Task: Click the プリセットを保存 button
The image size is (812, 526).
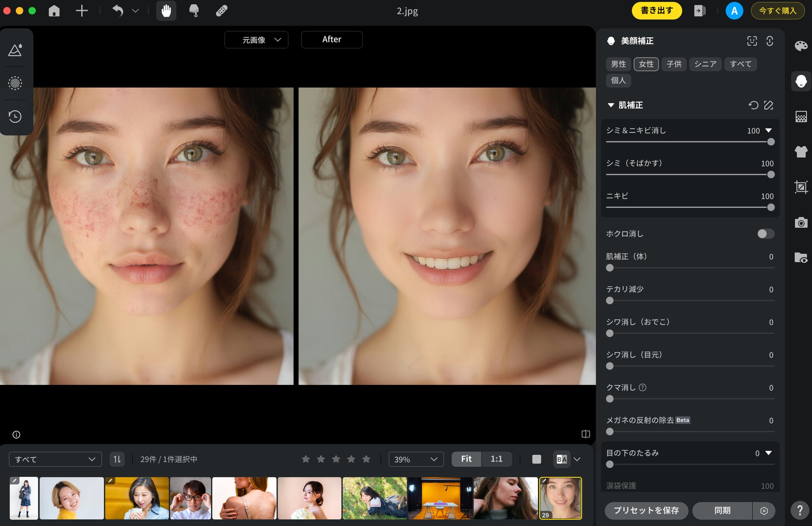Action: coord(646,511)
